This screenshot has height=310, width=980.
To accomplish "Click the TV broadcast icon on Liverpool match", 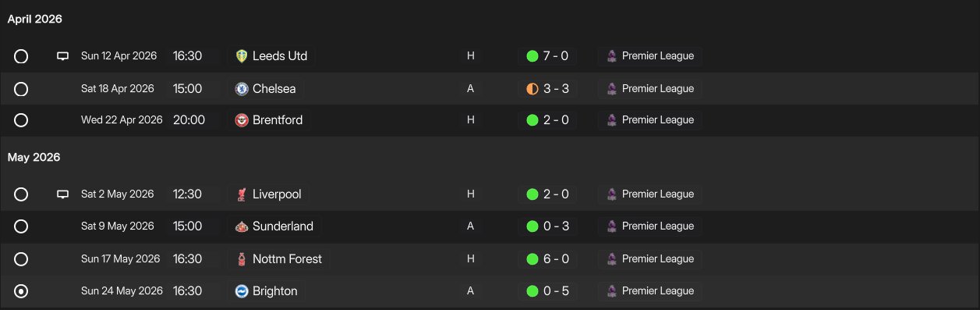I will (x=63, y=194).
